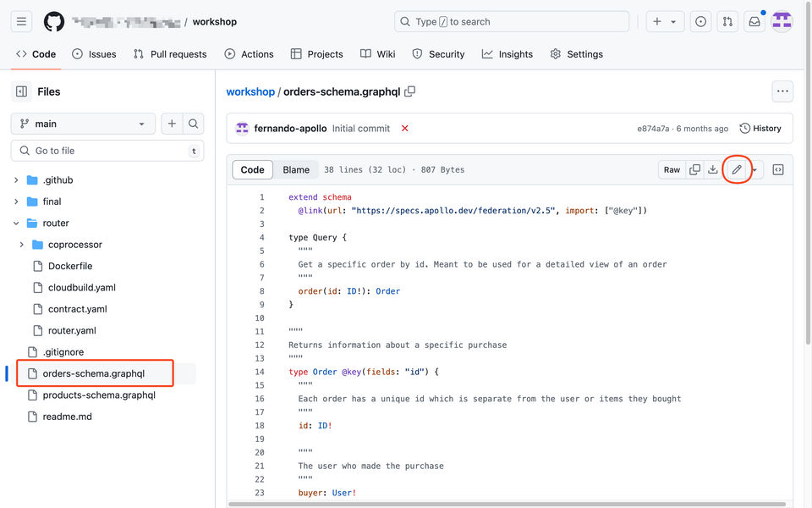This screenshot has height=508, width=812.
Task: Click the workshop breadcrumb link
Action: click(x=250, y=91)
